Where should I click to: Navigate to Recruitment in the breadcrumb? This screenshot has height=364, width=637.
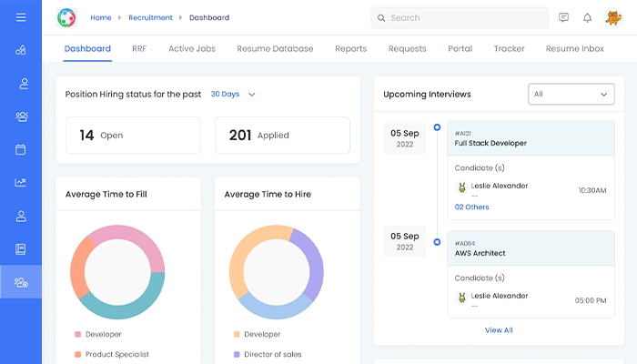(x=150, y=17)
